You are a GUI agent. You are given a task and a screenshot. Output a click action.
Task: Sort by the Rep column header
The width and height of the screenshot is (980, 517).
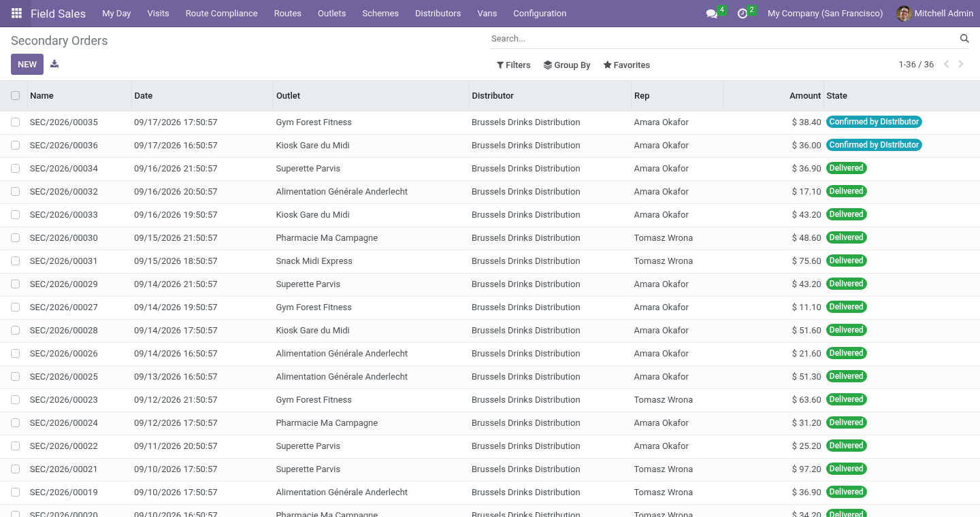pyautogui.click(x=676, y=96)
